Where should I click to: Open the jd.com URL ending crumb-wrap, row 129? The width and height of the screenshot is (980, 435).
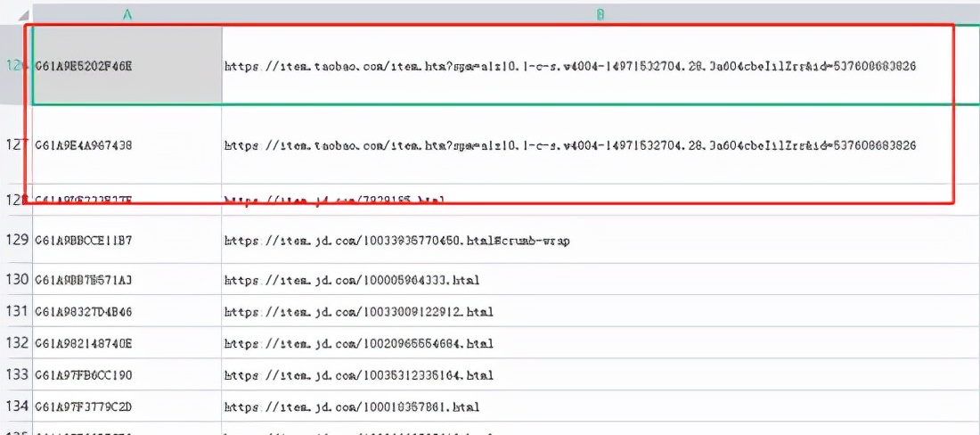(x=396, y=240)
